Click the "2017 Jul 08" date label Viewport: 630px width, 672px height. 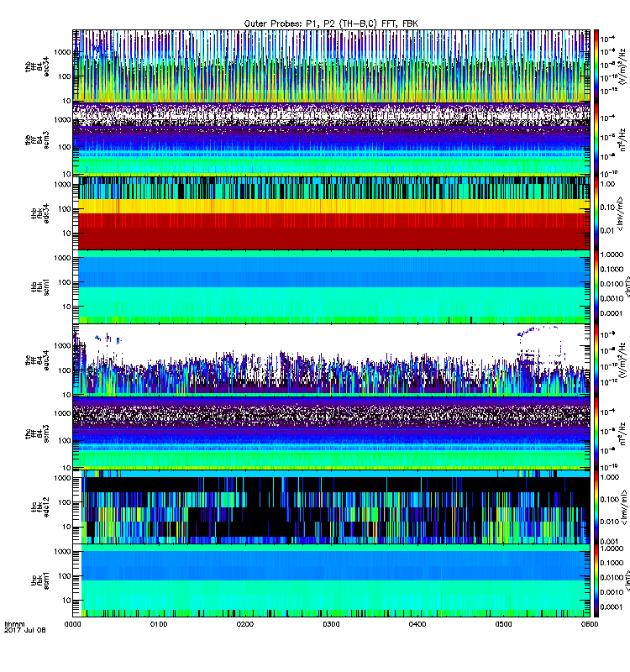25,630
